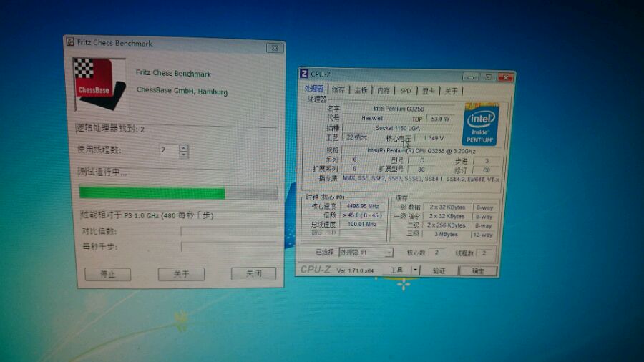Viewport: 644px width, 362px height.
Task: Click the Haswell code name value
Action: coord(372,118)
